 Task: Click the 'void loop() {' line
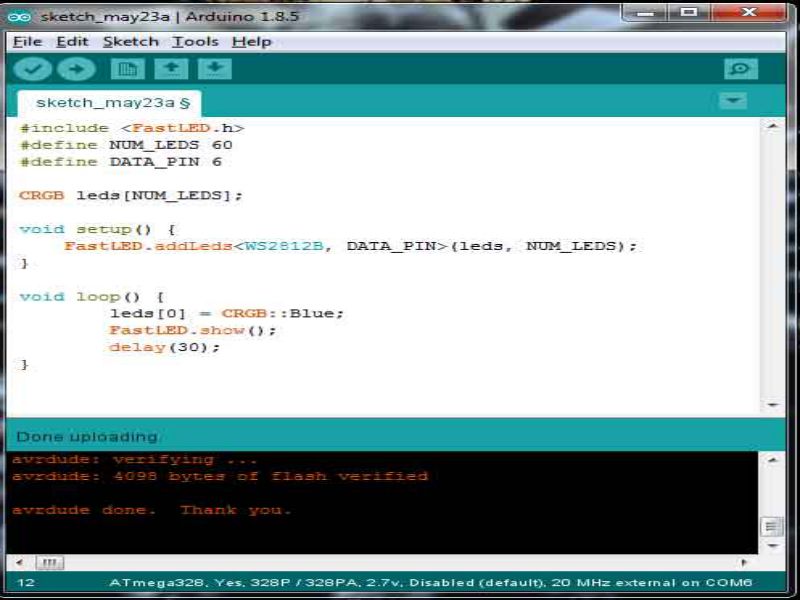(92, 296)
